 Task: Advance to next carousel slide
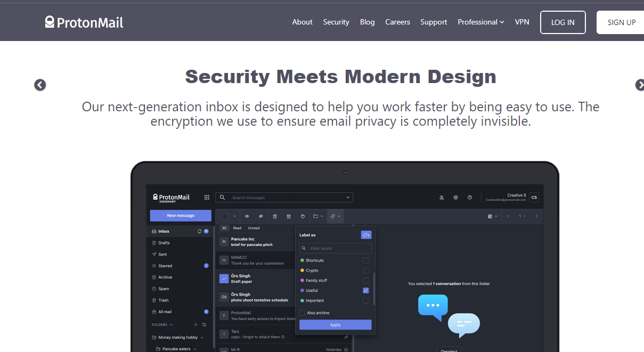point(639,85)
